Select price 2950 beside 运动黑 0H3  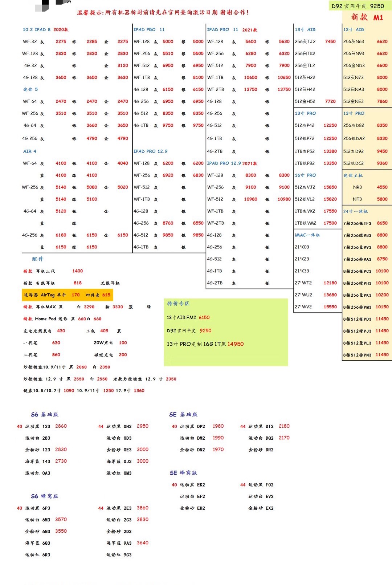(143, 426)
